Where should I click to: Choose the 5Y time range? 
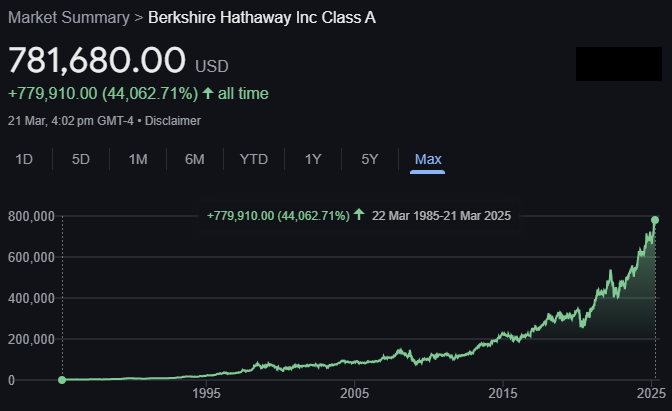[x=369, y=159]
